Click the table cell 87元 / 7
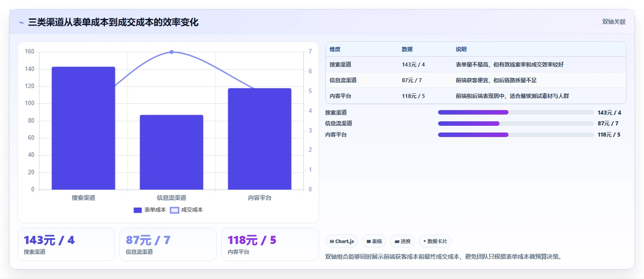The image size is (644, 279). pyautogui.click(x=412, y=80)
